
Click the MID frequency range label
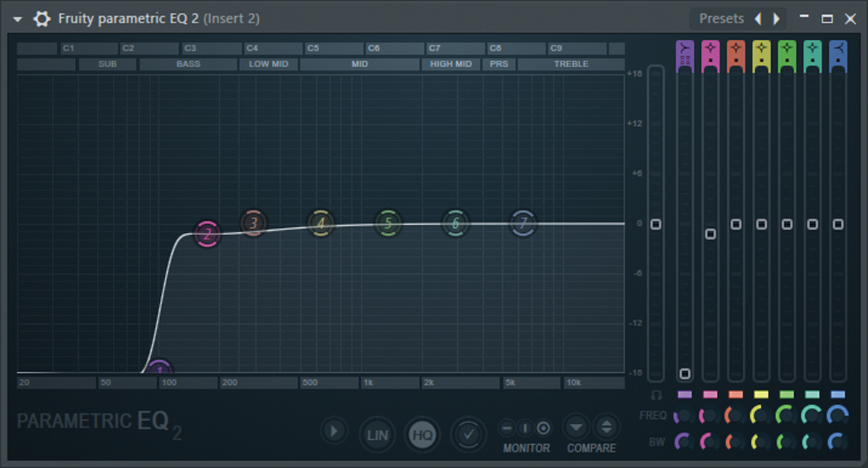pos(359,64)
